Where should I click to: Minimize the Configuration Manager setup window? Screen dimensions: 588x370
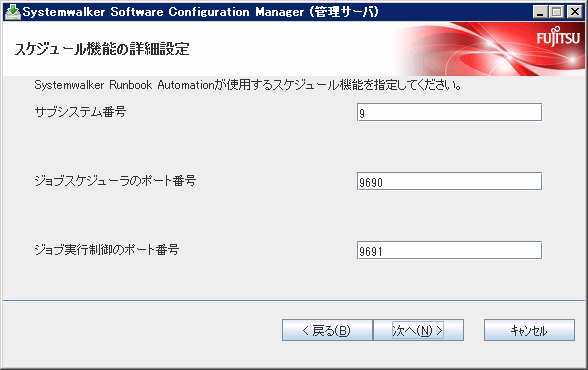pyautogui.click(x=540, y=12)
